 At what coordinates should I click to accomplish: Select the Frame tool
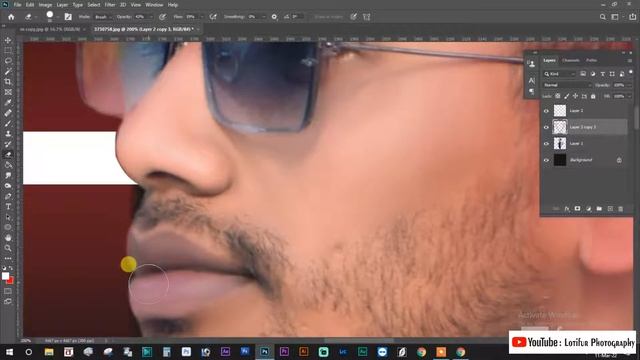pyautogui.click(x=8, y=92)
